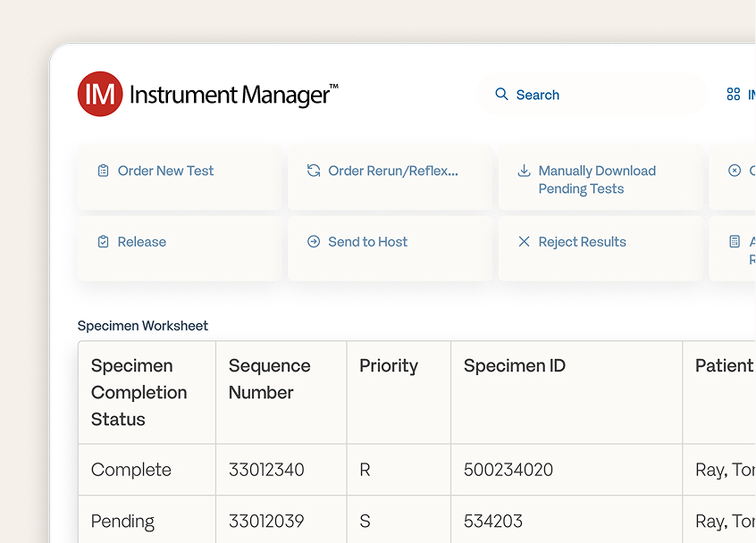
Task: Click the Manually Download Pending Tests icon
Action: point(524,171)
